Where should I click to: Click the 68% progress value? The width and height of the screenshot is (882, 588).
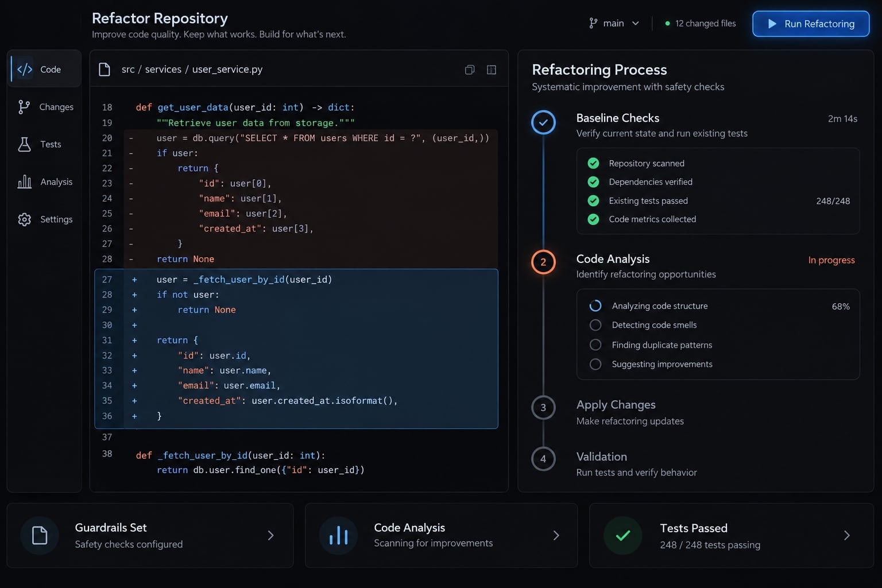coord(841,307)
